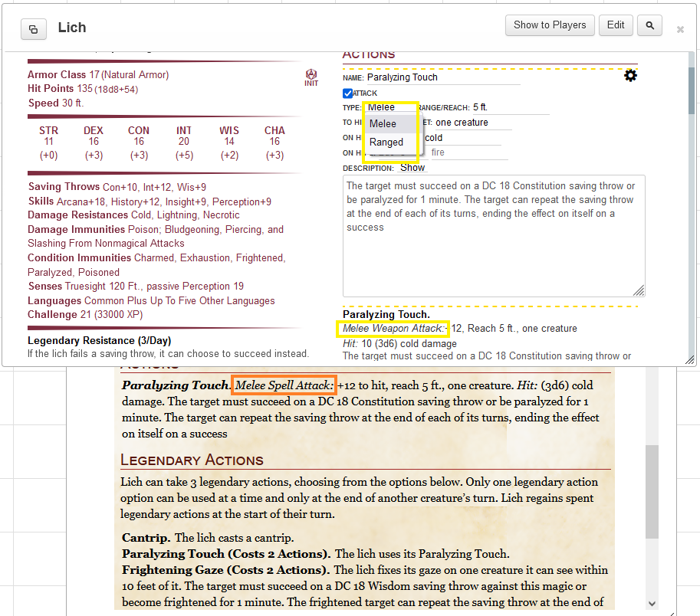
Task: Click inside the description text area
Action: tap(493, 245)
